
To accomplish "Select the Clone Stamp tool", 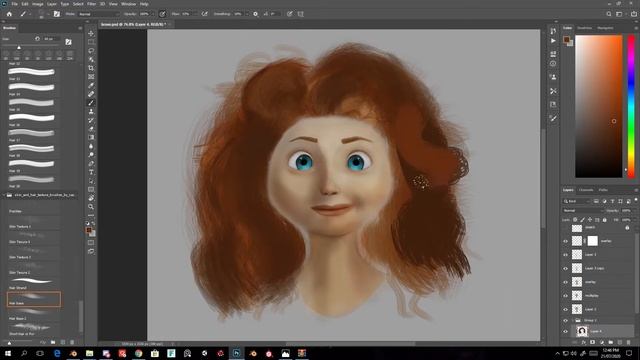I will click(91, 111).
